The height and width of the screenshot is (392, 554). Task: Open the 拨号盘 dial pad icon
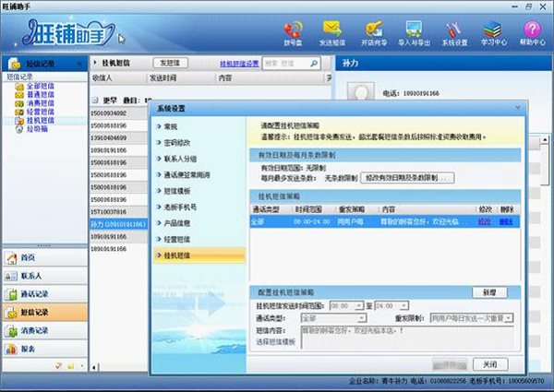coord(293,30)
